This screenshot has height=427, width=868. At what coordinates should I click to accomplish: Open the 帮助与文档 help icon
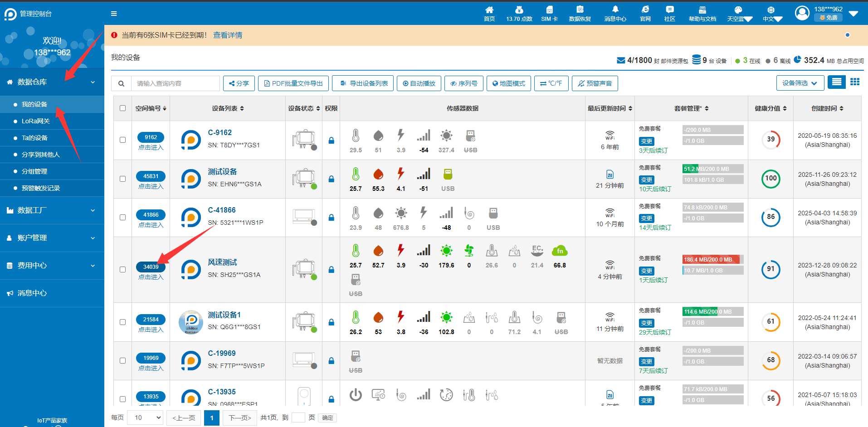pos(702,10)
